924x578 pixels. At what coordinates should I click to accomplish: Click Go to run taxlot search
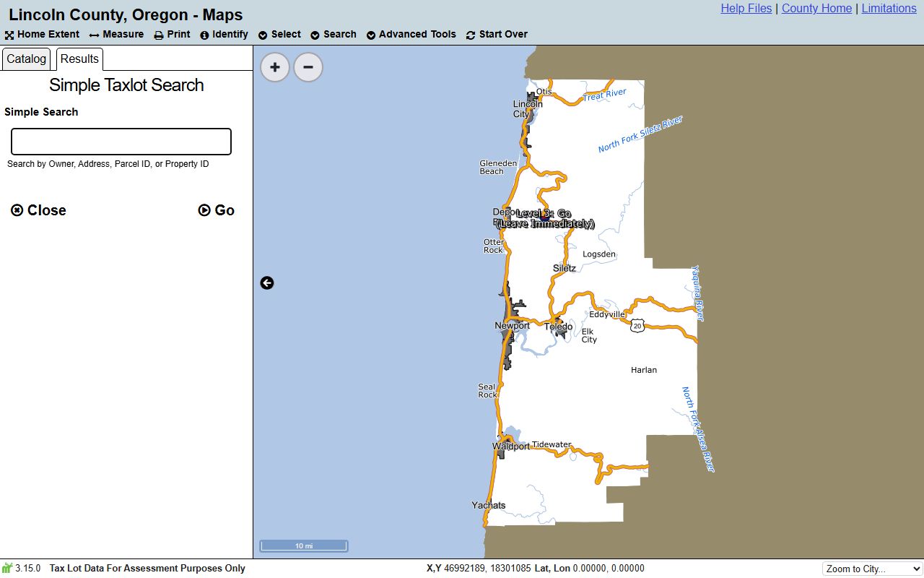point(217,210)
